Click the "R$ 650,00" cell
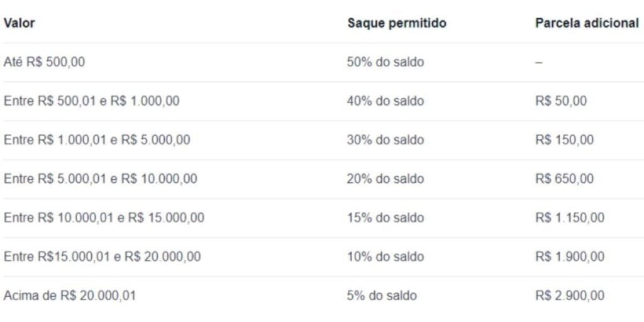The width and height of the screenshot is (644, 322). tap(564, 179)
